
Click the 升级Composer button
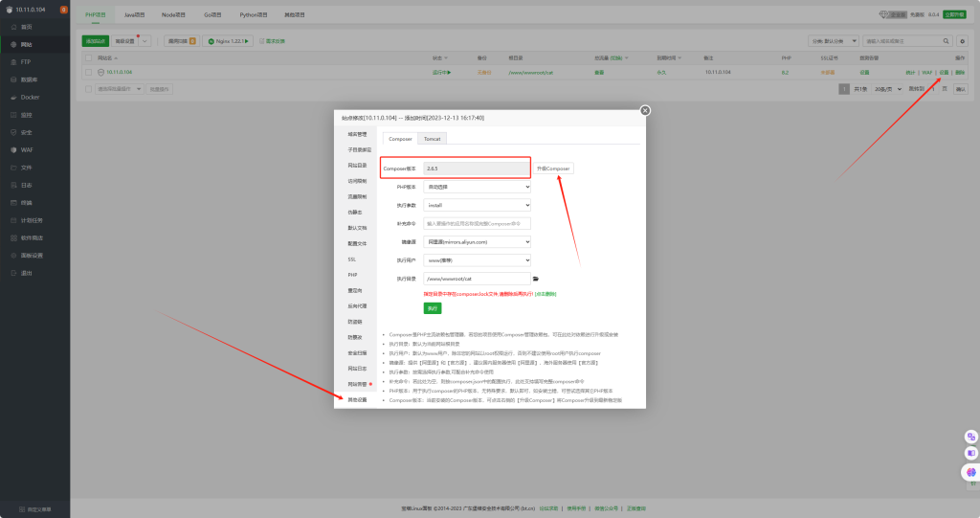point(553,169)
